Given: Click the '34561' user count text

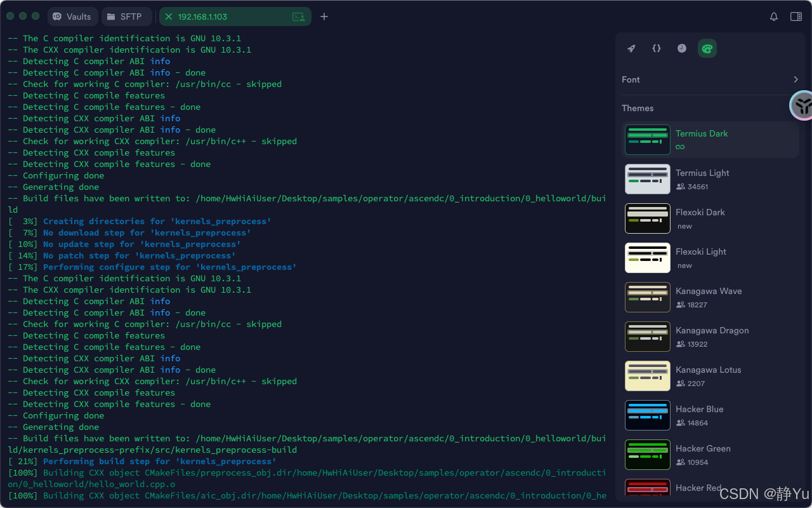Looking at the screenshot, I should (x=698, y=187).
